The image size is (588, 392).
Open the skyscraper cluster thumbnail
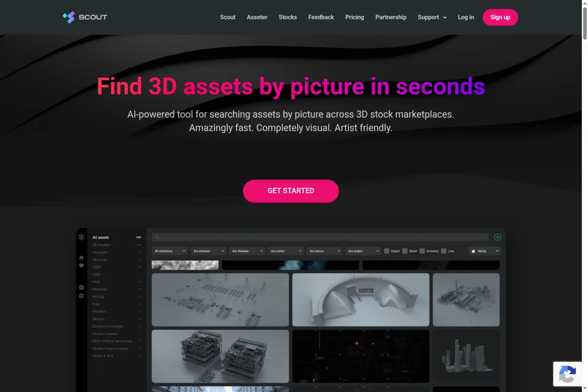(466, 356)
